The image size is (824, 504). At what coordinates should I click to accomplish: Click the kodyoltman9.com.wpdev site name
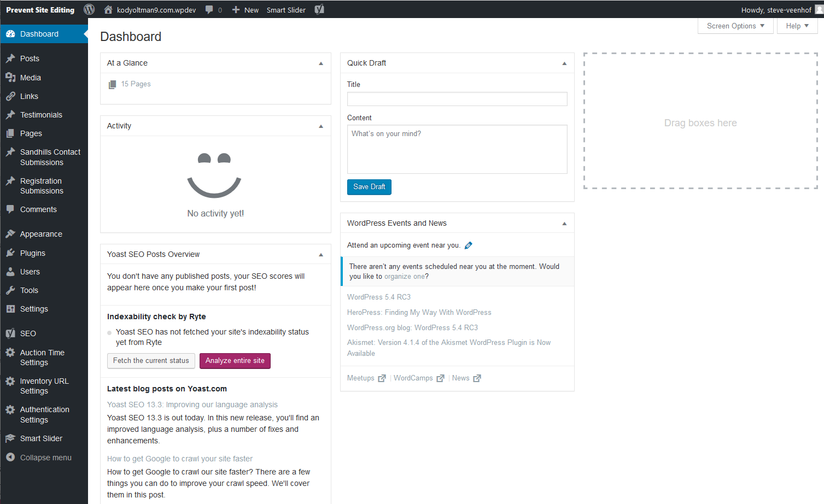pos(156,10)
